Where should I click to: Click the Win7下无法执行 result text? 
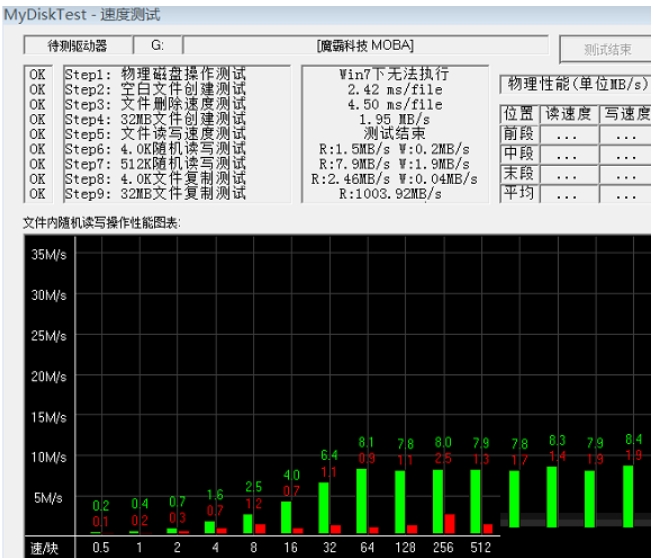click(388, 74)
